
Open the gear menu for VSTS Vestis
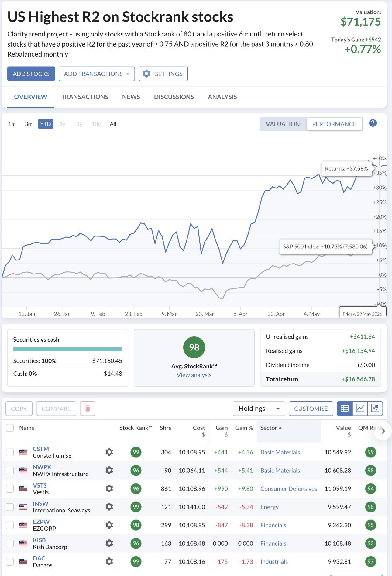coord(109,488)
